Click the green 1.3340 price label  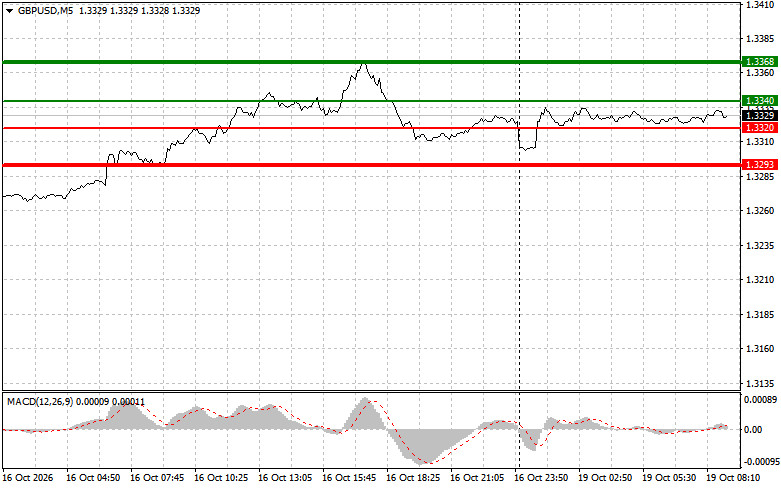click(x=760, y=101)
